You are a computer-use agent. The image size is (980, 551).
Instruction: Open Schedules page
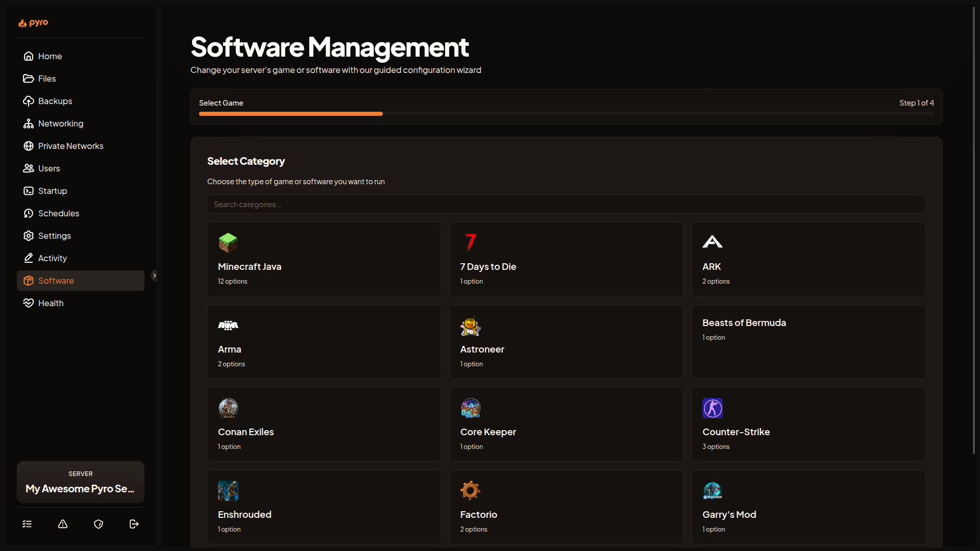pos(81,213)
